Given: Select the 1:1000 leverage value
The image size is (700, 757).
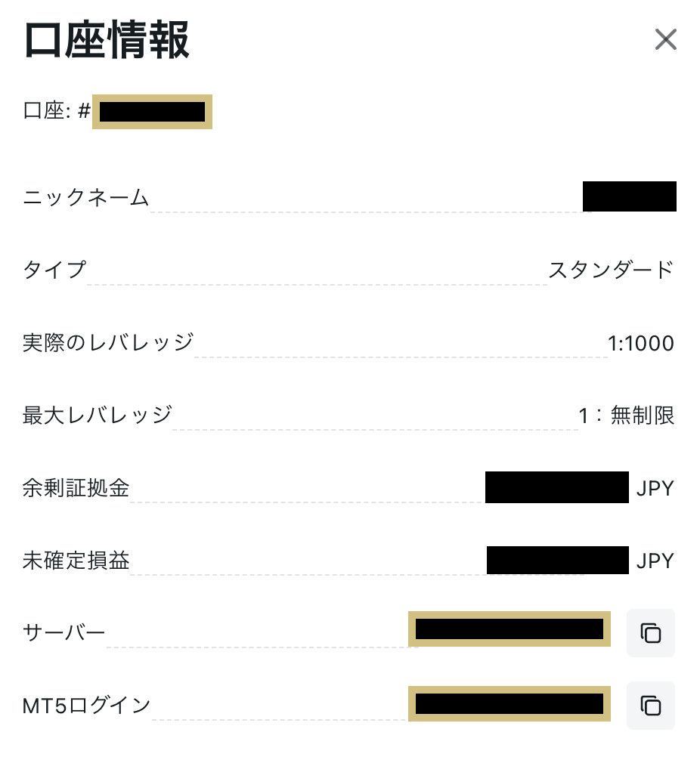Looking at the screenshot, I should click(640, 344).
